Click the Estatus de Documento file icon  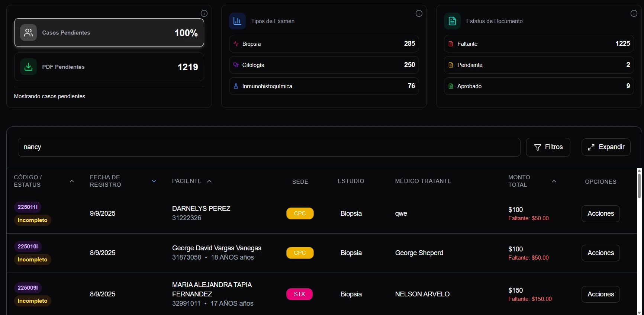(452, 21)
